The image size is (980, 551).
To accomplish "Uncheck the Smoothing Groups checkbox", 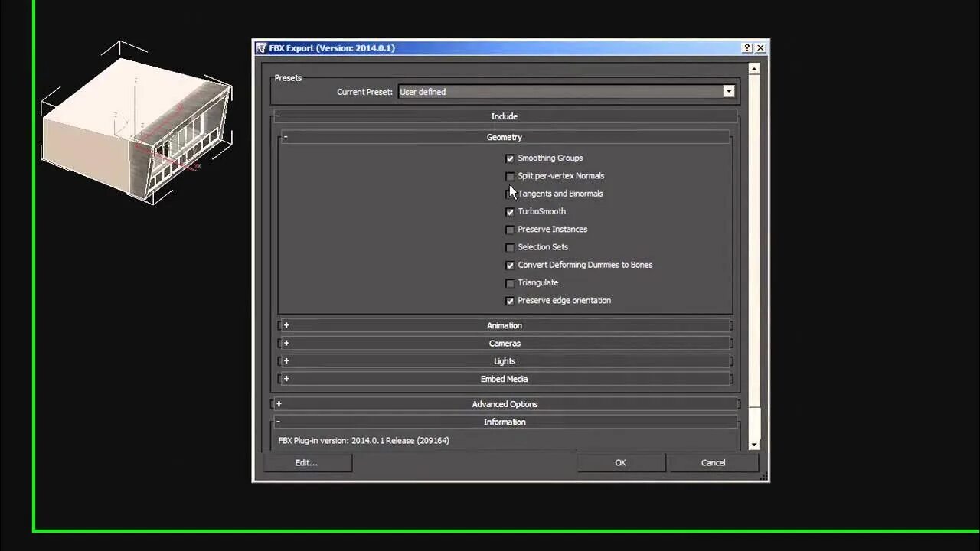I will pyautogui.click(x=510, y=158).
